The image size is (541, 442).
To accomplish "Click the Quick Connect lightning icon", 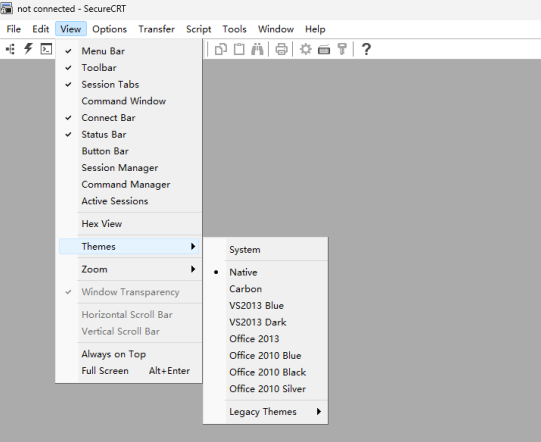I will 28,49.
